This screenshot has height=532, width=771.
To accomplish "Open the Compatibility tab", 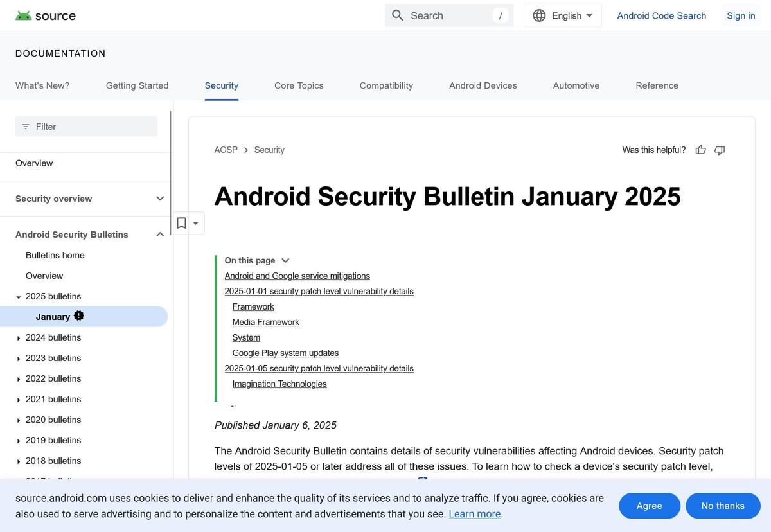I will coord(386,85).
